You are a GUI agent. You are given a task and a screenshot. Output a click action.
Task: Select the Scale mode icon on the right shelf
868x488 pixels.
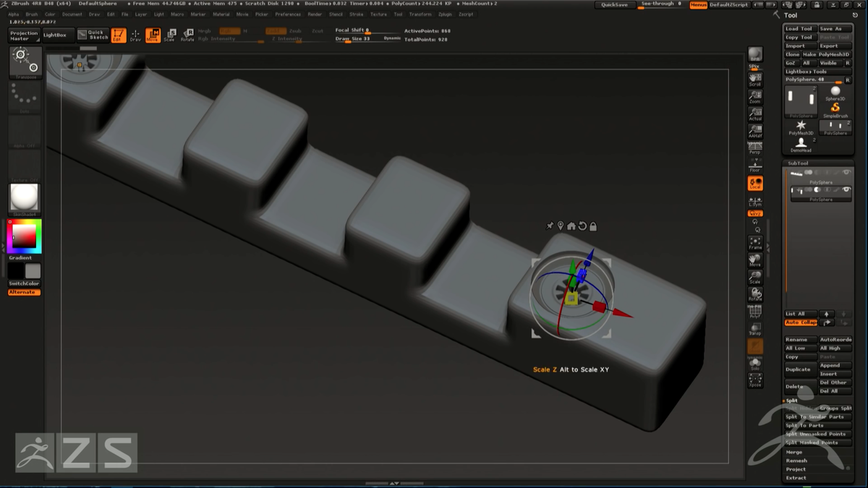pyautogui.click(x=757, y=278)
